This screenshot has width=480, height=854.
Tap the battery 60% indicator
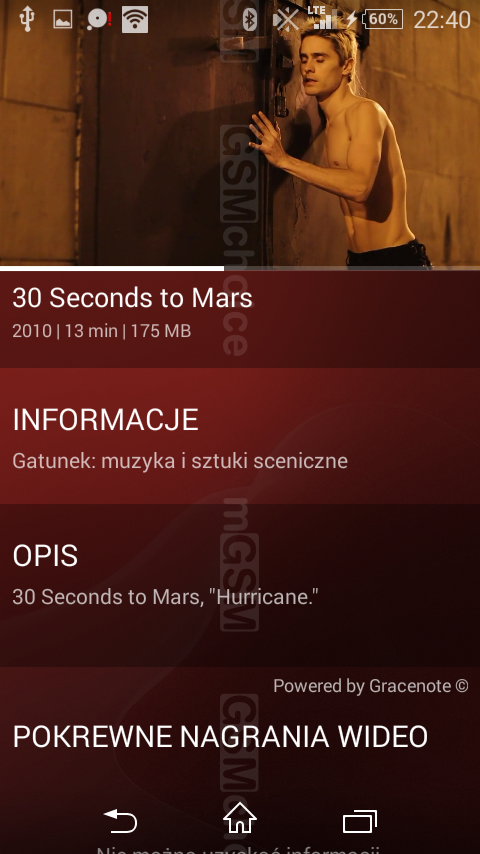pyautogui.click(x=383, y=20)
